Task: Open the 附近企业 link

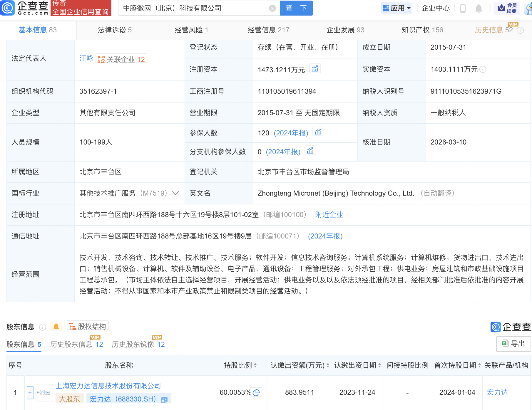Action: point(329,215)
